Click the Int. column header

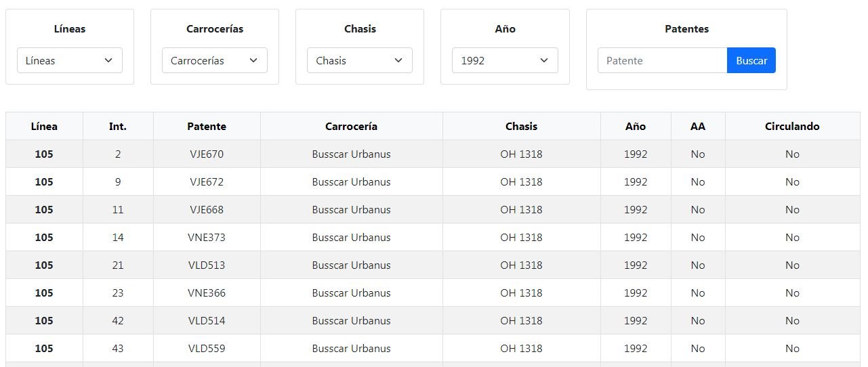(x=118, y=126)
